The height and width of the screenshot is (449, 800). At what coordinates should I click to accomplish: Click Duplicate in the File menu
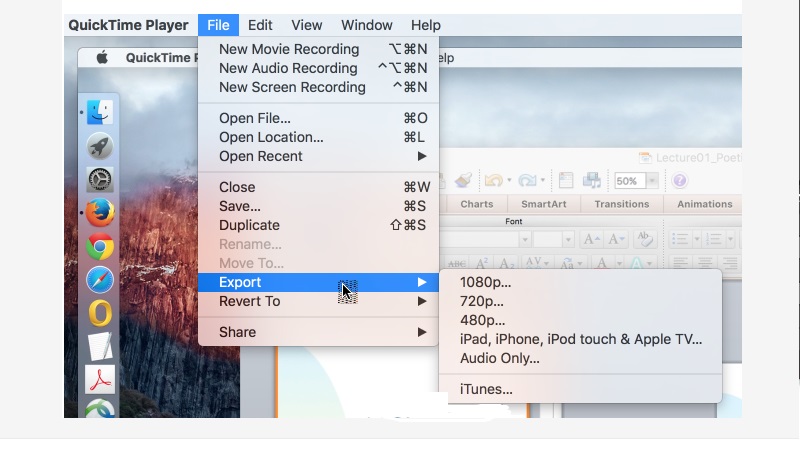tap(249, 225)
